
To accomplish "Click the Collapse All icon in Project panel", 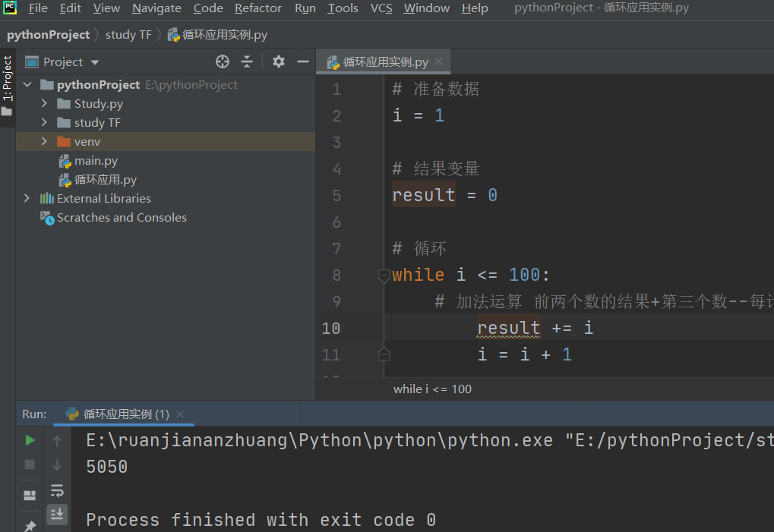I will 247,61.
